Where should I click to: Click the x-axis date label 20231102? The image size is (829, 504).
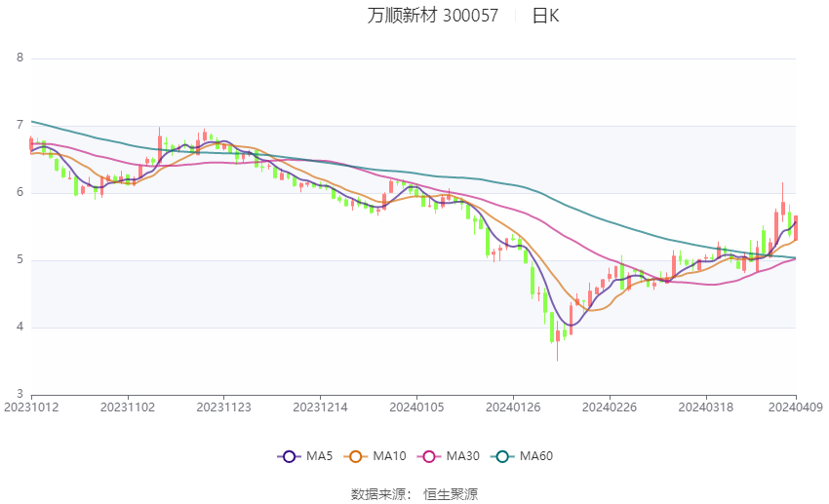pyautogui.click(x=128, y=407)
